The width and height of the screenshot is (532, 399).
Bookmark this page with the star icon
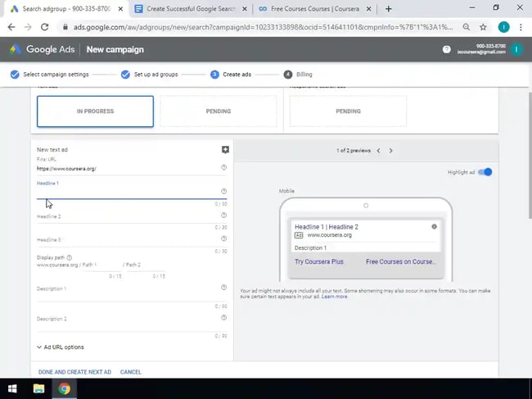(483, 27)
